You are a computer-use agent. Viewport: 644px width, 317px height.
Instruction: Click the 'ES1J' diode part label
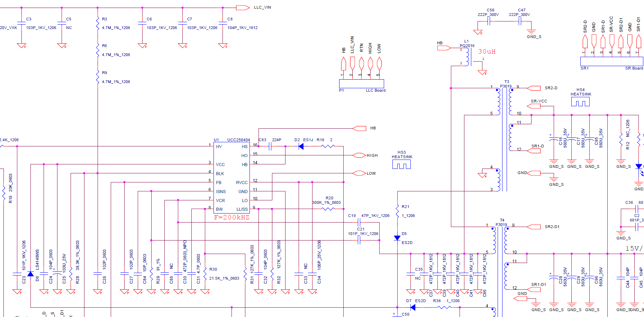(x=308, y=140)
